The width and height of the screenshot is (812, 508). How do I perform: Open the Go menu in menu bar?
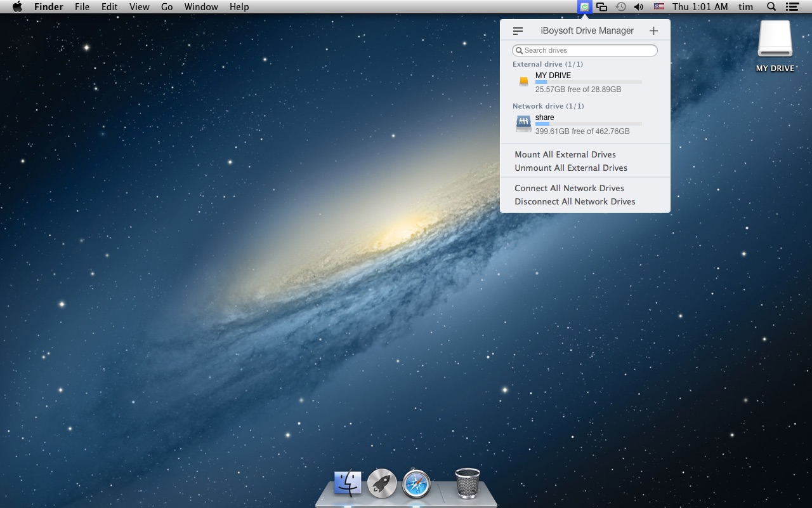coord(167,7)
